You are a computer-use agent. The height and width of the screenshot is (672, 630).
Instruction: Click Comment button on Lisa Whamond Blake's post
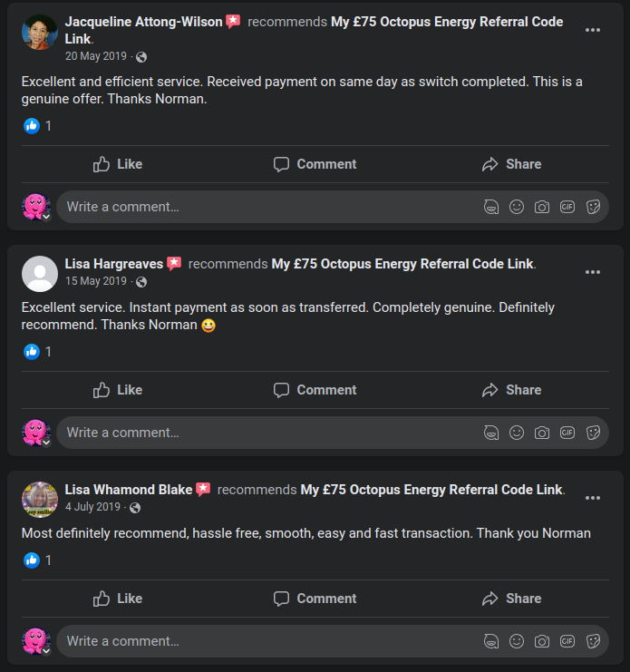(x=315, y=599)
